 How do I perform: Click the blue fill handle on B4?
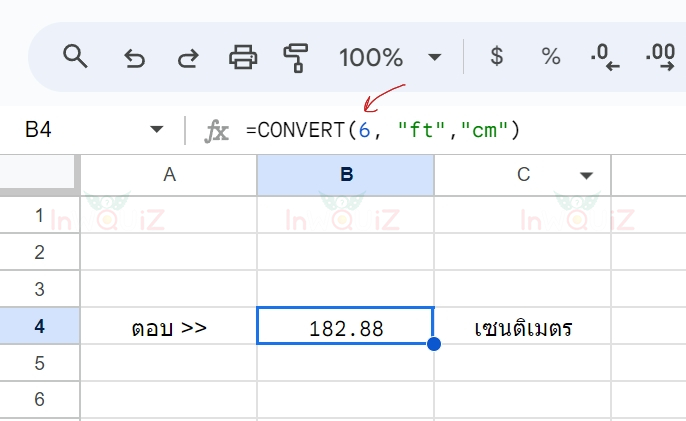point(434,344)
